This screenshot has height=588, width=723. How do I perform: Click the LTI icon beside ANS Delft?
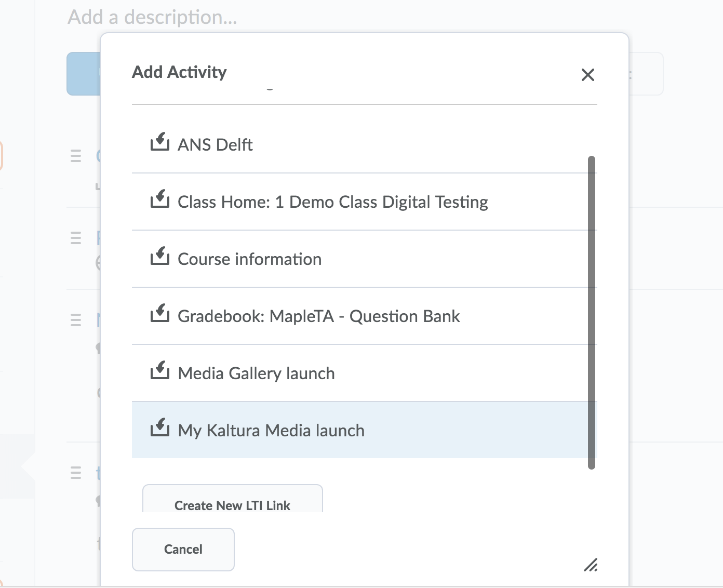(160, 142)
